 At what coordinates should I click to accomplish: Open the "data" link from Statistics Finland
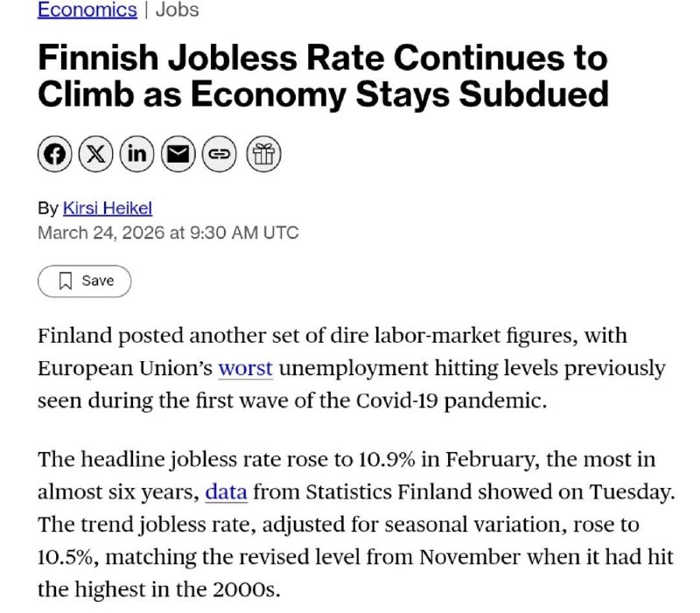(x=226, y=491)
